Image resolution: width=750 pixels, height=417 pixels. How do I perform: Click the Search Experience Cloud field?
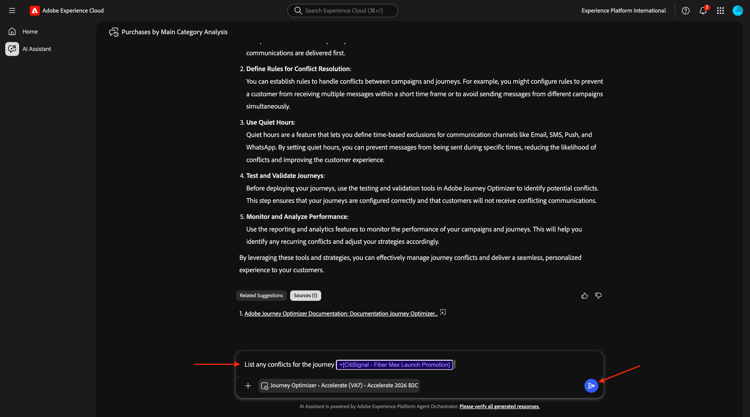[342, 11]
